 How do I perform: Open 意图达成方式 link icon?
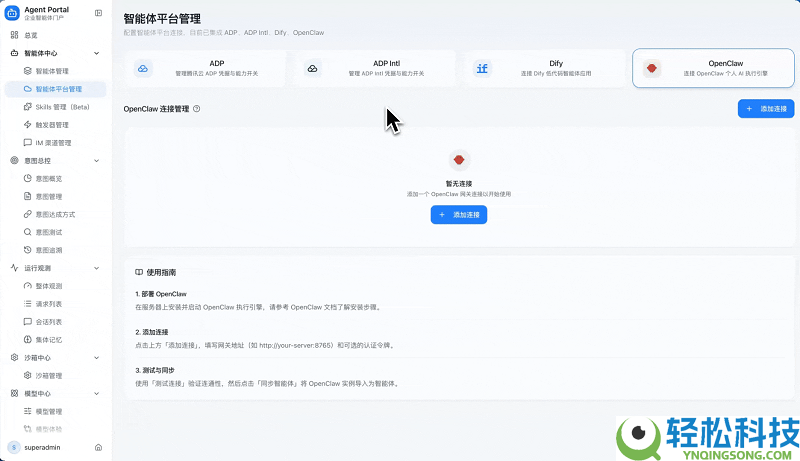(x=28, y=214)
